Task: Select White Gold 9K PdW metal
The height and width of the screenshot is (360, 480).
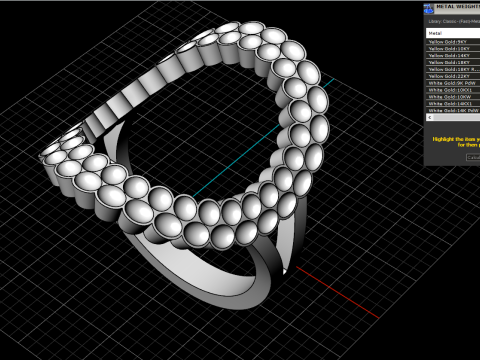Action: click(453, 83)
